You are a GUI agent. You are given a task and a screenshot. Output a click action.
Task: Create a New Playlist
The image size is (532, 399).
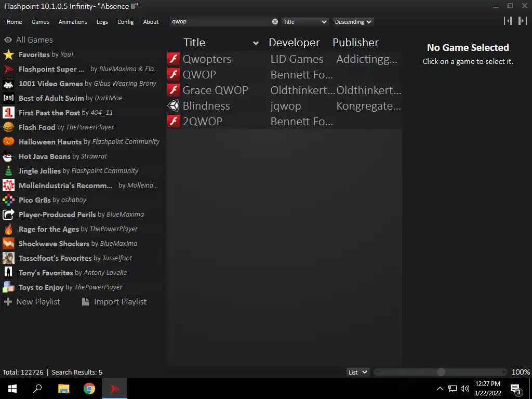pos(32,302)
